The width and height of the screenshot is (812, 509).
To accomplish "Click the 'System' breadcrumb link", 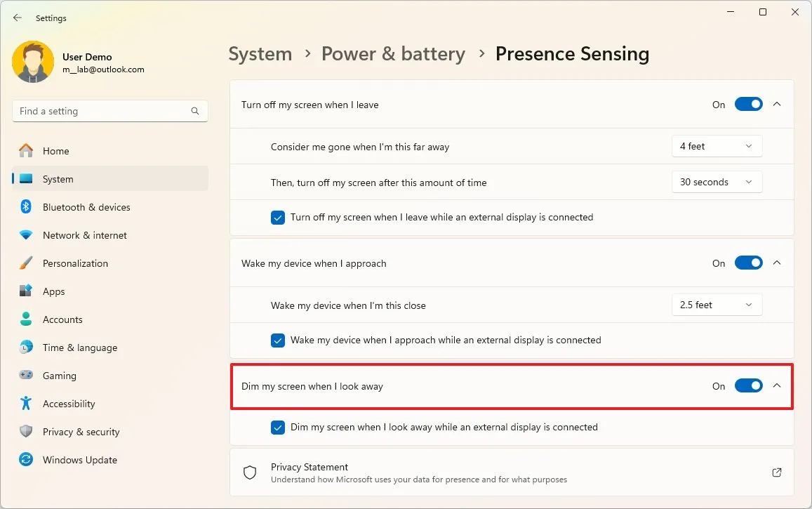I will click(x=260, y=54).
